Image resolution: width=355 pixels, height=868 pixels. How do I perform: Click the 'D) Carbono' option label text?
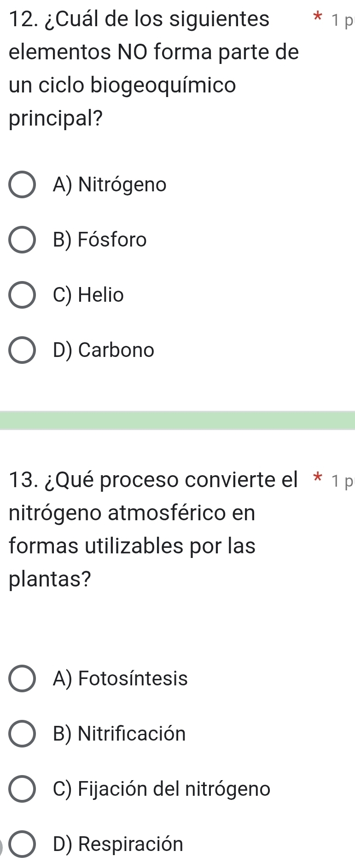104,350
